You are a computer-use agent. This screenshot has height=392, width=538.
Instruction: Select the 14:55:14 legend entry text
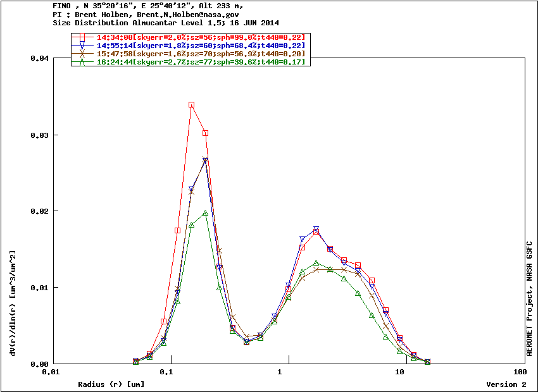coord(201,46)
